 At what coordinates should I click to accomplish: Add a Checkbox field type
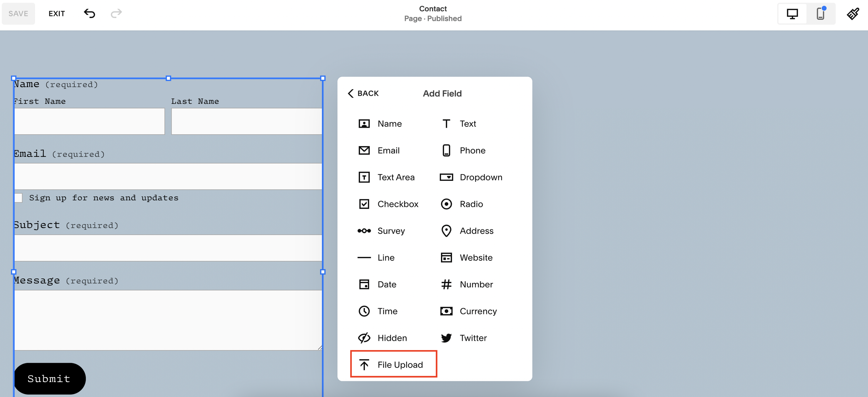tap(388, 204)
